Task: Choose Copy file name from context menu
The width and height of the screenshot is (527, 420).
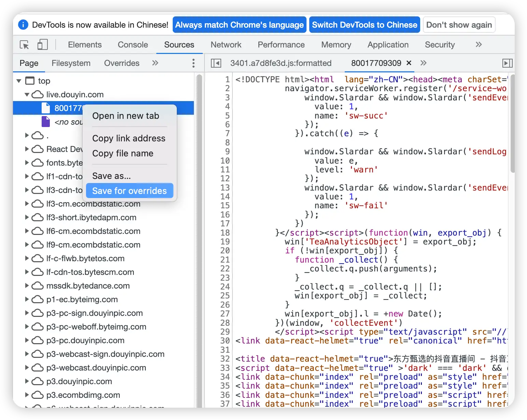Action: click(129, 153)
